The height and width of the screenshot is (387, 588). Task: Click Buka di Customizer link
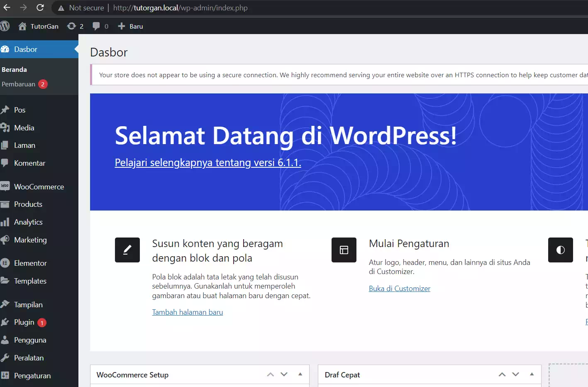pos(400,288)
